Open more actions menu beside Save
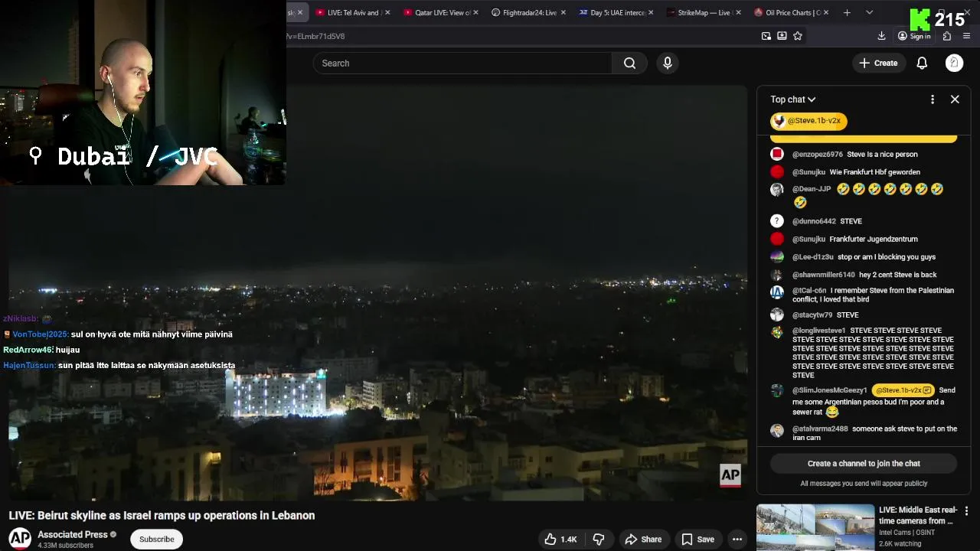 point(737,540)
